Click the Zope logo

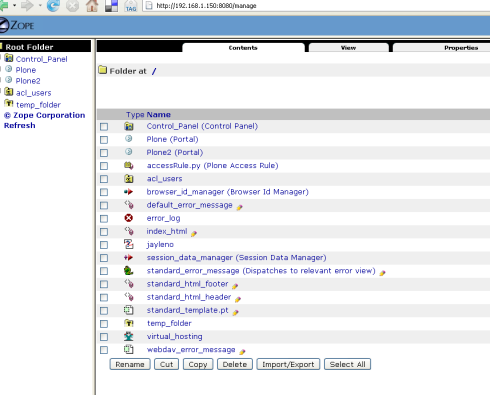click(17, 25)
